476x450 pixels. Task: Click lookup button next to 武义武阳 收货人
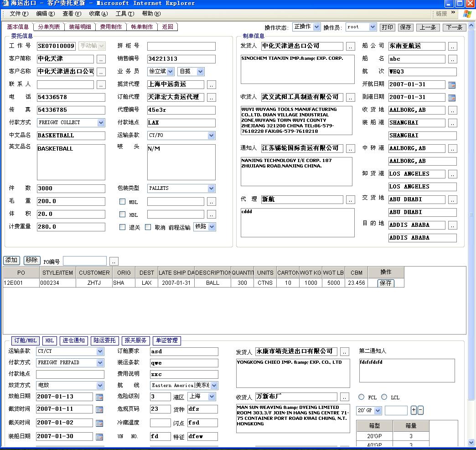(350, 98)
